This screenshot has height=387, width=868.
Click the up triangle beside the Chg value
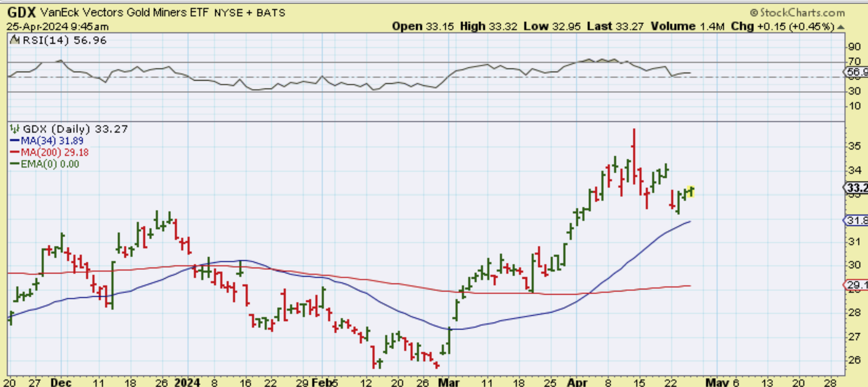[x=841, y=27]
